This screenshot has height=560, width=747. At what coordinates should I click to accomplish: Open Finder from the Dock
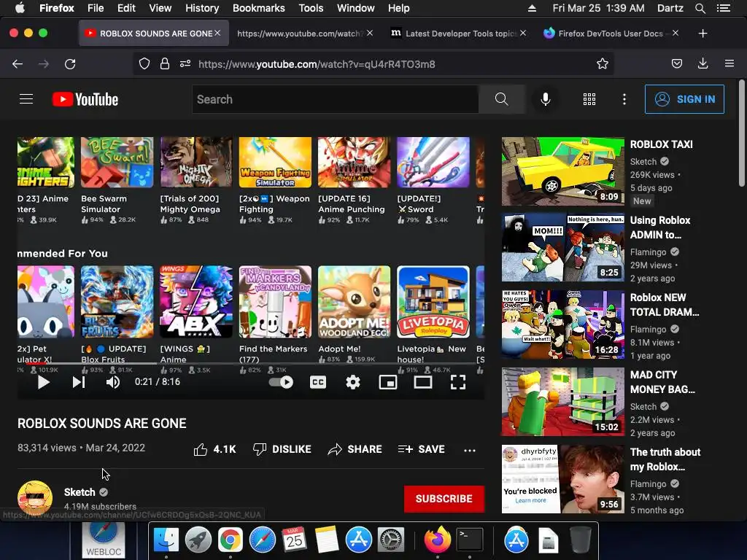(x=166, y=540)
